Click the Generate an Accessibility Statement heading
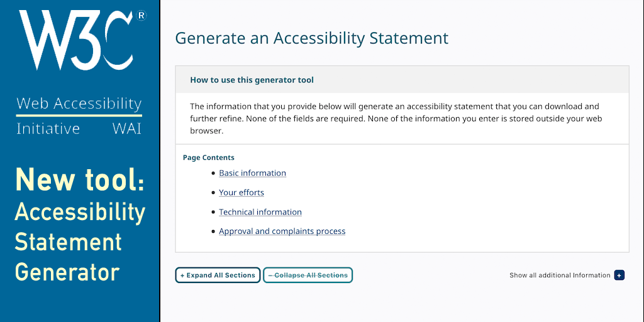 click(x=311, y=38)
